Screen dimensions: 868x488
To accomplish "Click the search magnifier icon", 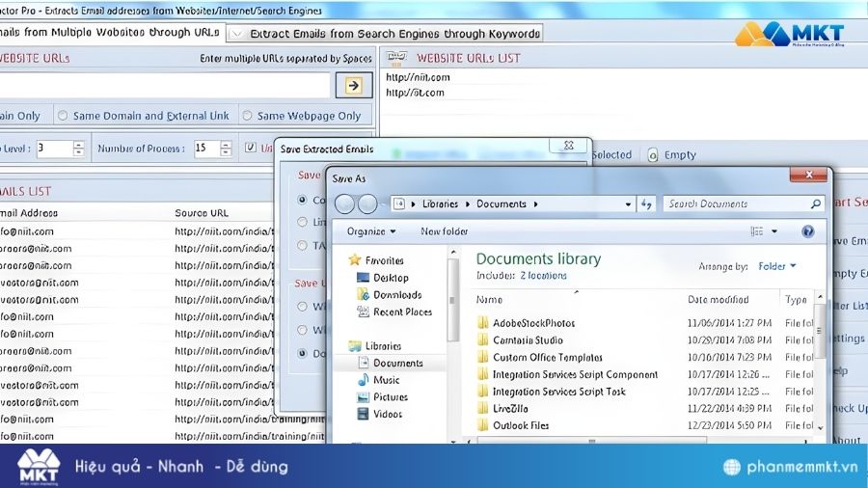I will [815, 204].
